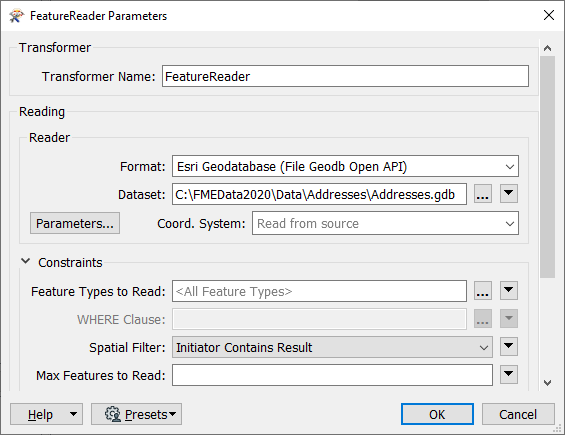Confirm with the OK button
Viewport: 565px width, 435px height.
point(437,414)
